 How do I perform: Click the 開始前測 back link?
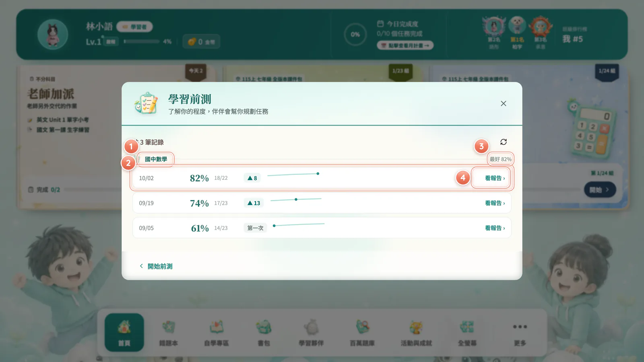156,266
